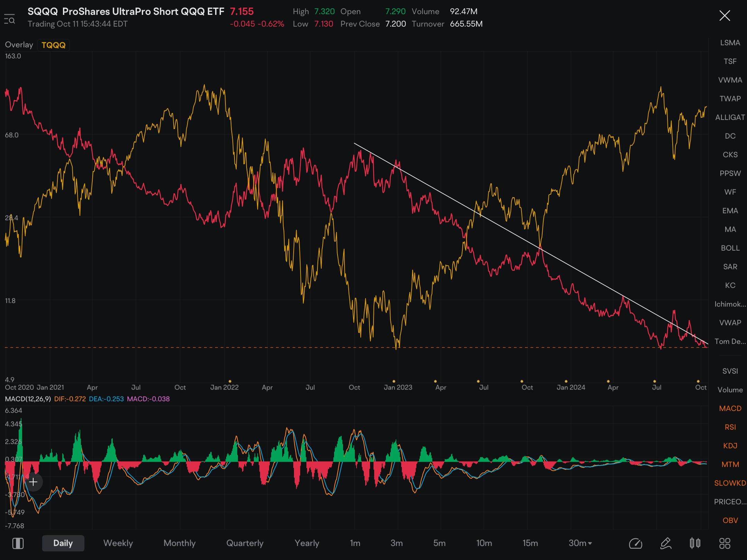Image resolution: width=747 pixels, height=560 pixels.
Task: Switch chart type with candlestick icon
Action: pyautogui.click(x=695, y=543)
